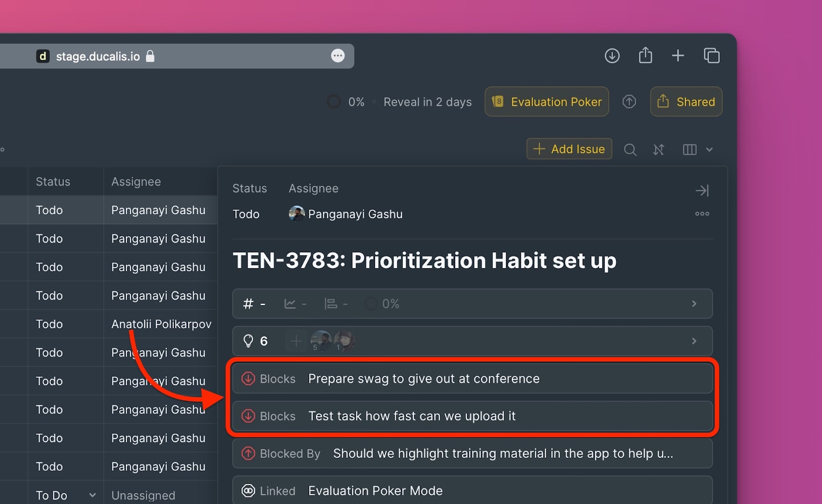Open the page options button in the address bar
Viewport: 822px width, 504px height.
[x=338, y=55]
